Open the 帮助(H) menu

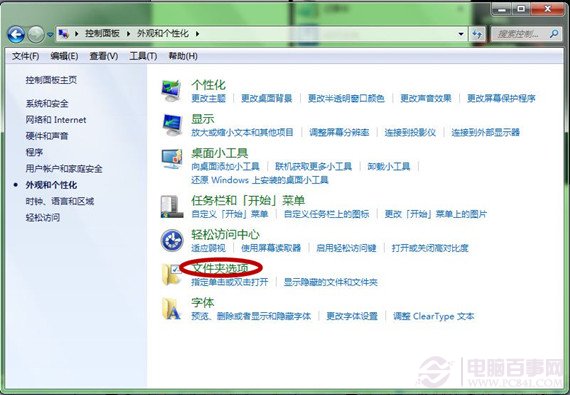coord(183,56)
